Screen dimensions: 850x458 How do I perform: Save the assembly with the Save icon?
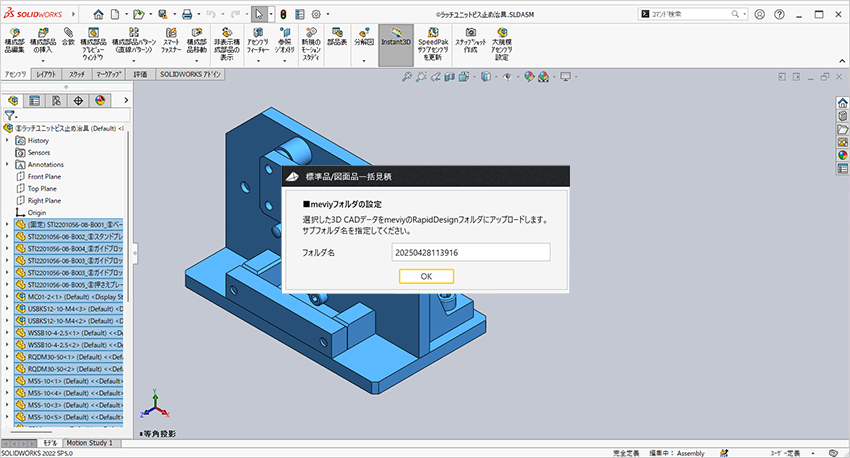[x=162, y=14]
